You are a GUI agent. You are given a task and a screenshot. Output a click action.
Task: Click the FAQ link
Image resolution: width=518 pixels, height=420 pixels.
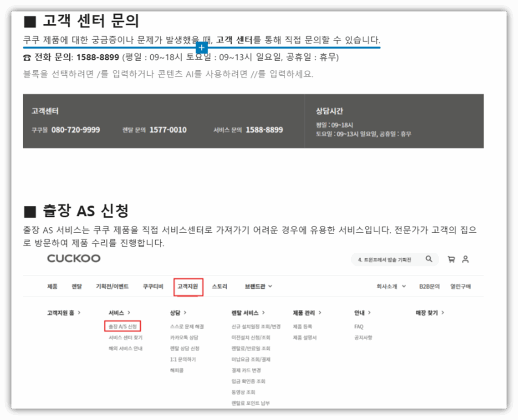359,326
